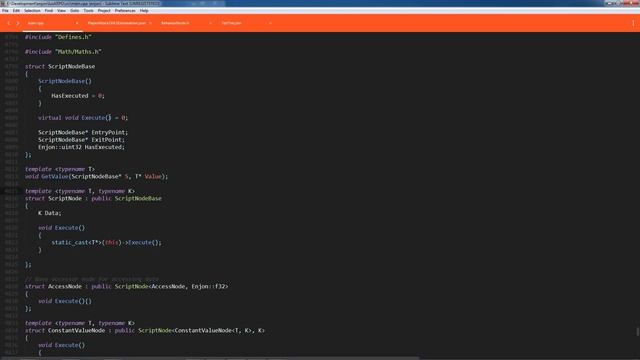The image size is (640, 360).
Task: Open the Goto menu
Action: click(75, 11)
